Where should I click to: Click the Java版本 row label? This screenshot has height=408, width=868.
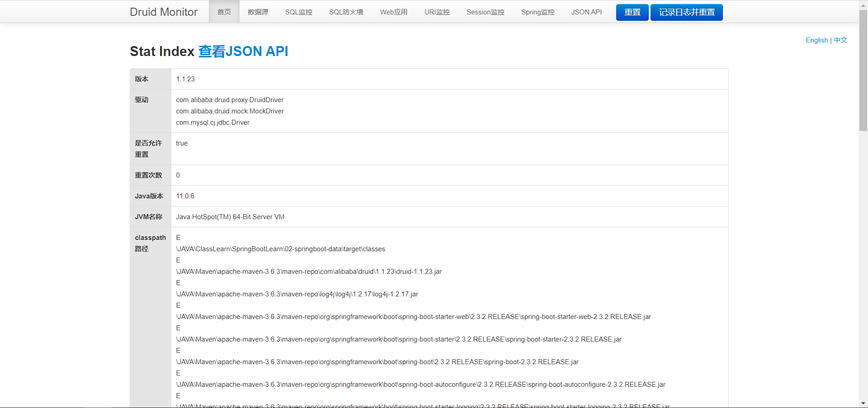click(x=149, y=196)
